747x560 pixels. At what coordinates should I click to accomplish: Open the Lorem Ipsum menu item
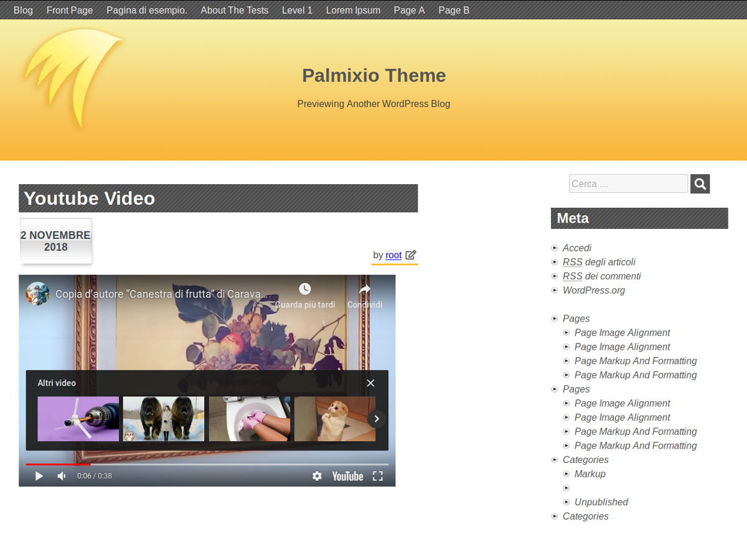(x=353, y=10)
